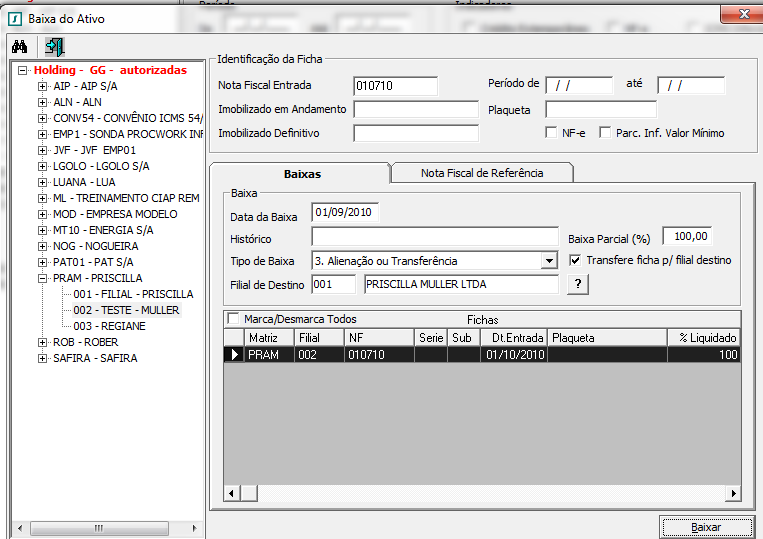763x539 pixels.
Task: Open the Tipo de Baixa dropdown
Action: coord(548,261)
